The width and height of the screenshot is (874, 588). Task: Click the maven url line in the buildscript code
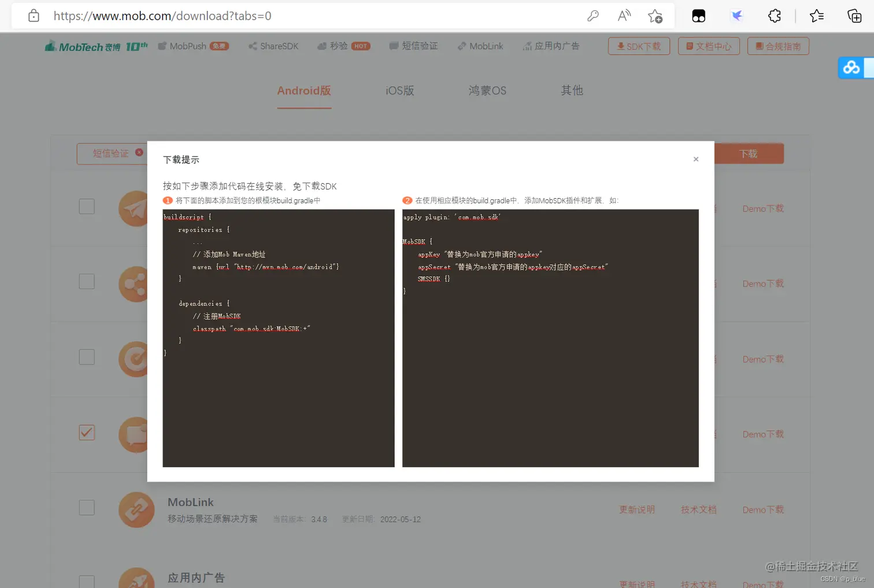pos(266,267)
